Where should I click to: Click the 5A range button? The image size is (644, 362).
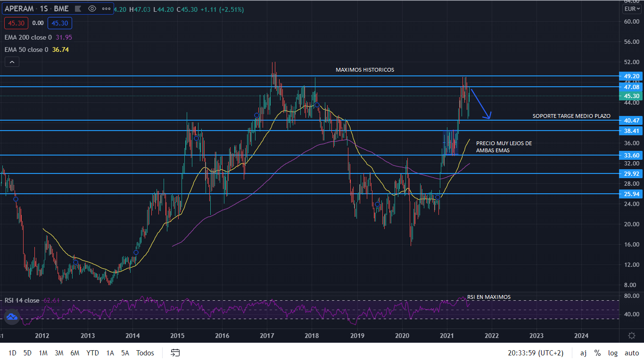pyautogui.click(x=125, y=353)
